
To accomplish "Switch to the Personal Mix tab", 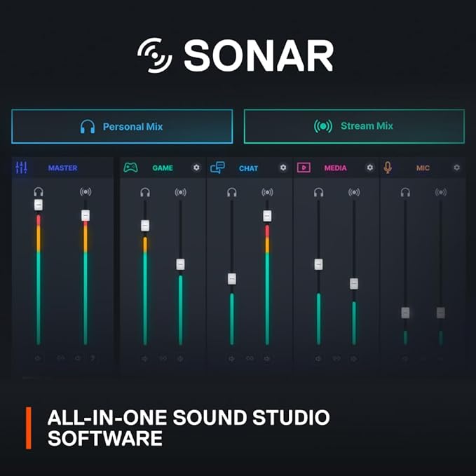I will (x=122, y=126).
